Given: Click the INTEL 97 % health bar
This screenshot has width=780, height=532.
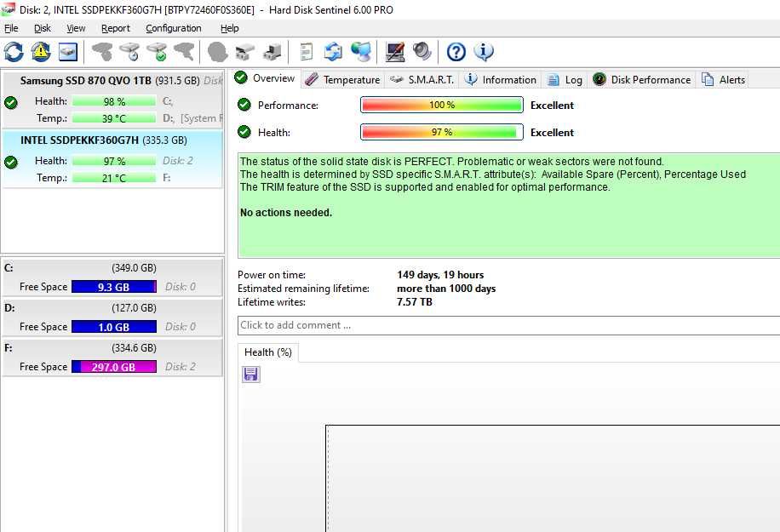Looking at the screenshot, I should pyautogui.click(x=114, y=161).
